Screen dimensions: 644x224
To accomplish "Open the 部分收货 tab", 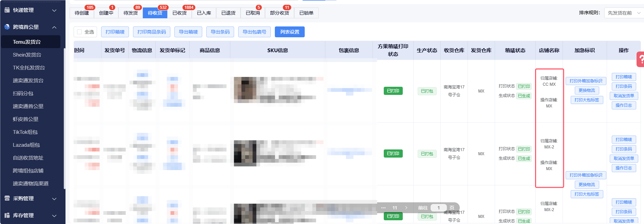I will (280, 13).
